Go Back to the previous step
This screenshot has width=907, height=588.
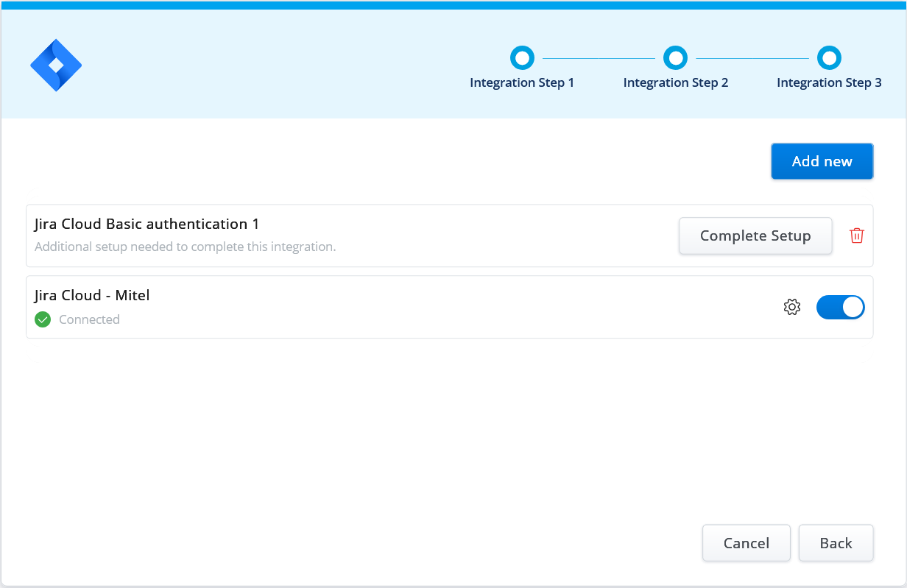(836, 542)
